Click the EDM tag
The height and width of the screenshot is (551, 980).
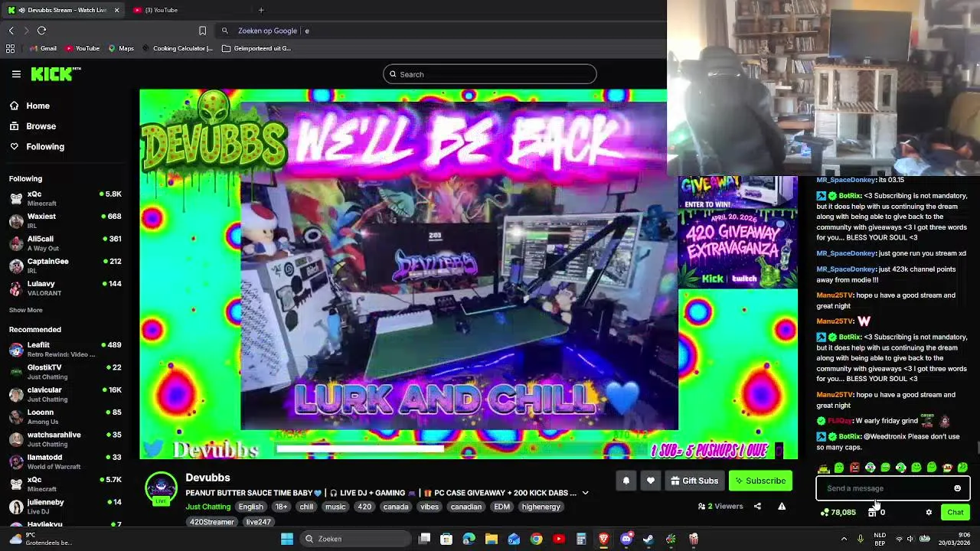click(501, 507)
